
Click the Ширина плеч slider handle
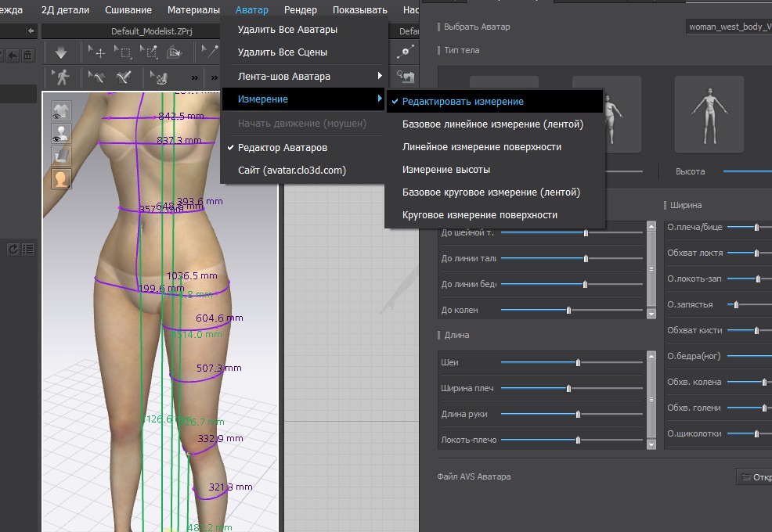pos(568,388)
